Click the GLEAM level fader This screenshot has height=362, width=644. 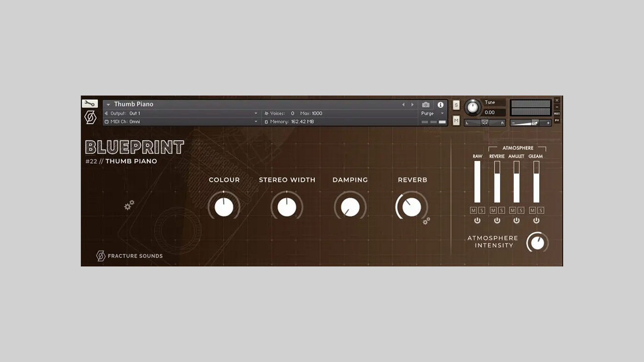click(536, 182)
